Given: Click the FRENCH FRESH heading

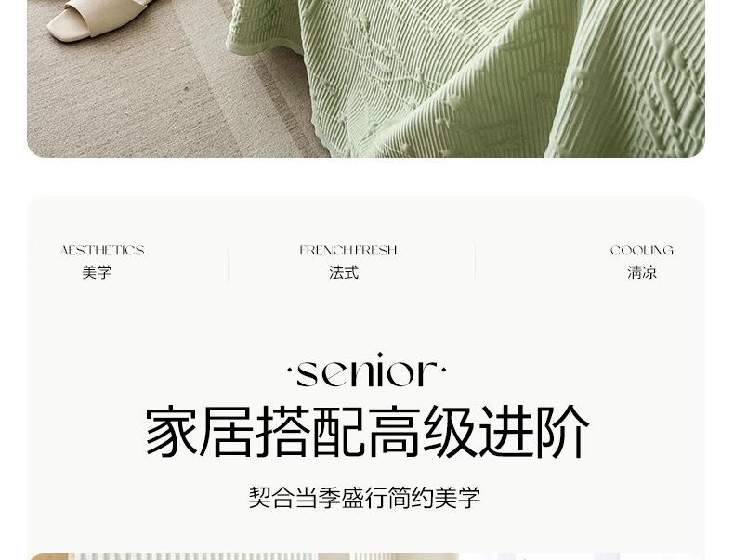Looking at the screenshot, I should pos(347,251).
